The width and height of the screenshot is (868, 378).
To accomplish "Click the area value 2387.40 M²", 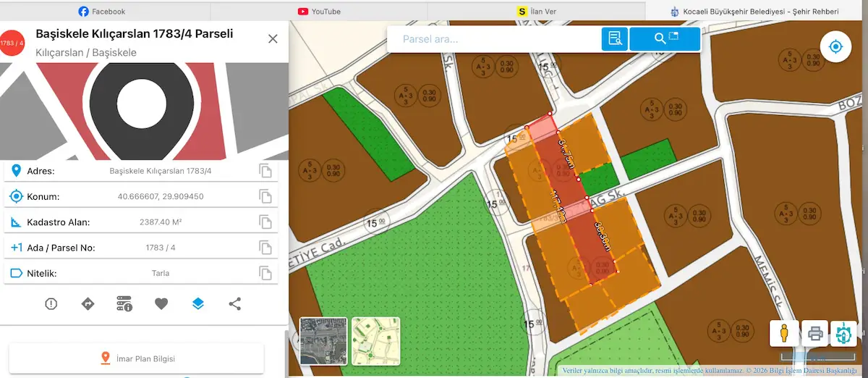I will [x=160, y=222].
